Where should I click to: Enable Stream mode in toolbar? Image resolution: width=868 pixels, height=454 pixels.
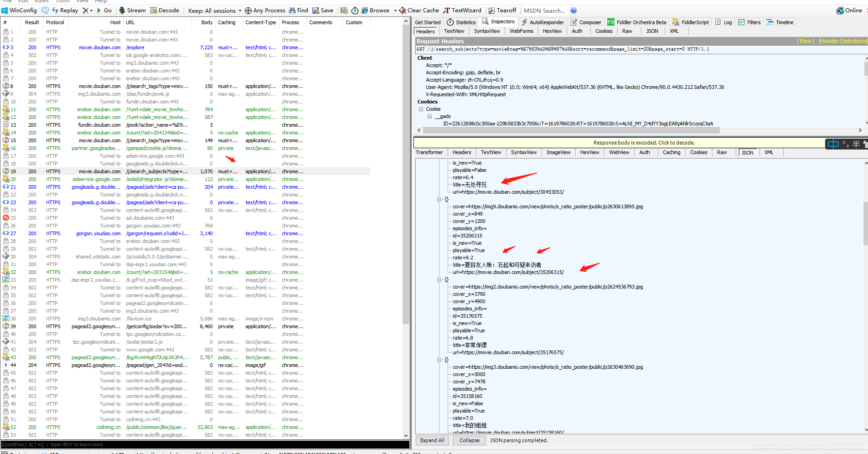click(x=132, y=10)
